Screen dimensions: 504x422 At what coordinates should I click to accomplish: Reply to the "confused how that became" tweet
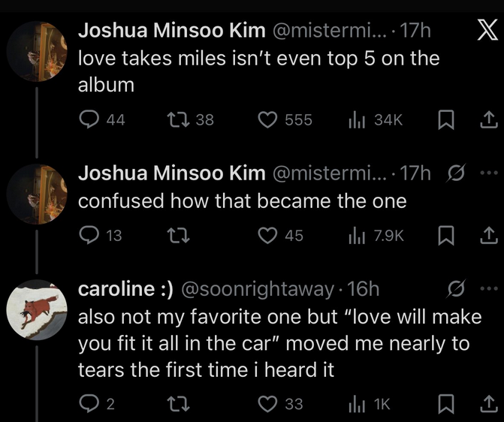click(x=90, y=236)
